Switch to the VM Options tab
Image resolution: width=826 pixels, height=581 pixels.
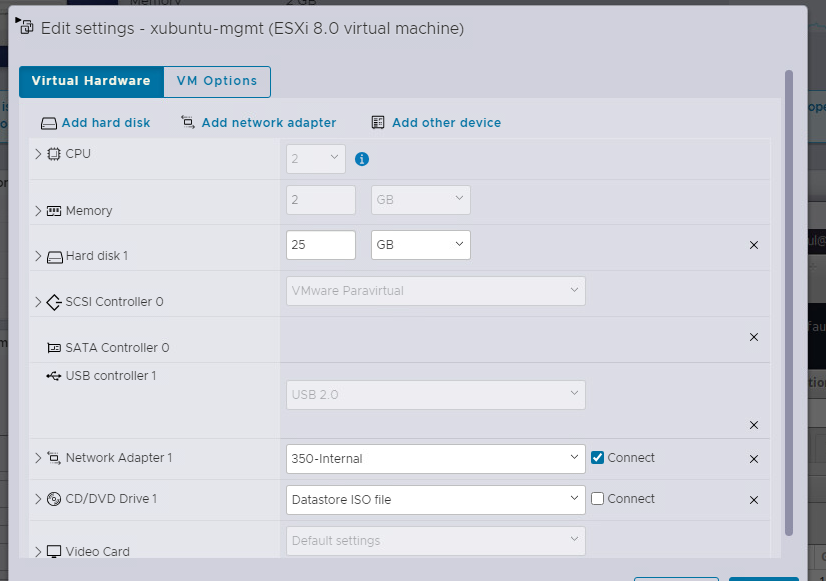(x=217, y=81)
